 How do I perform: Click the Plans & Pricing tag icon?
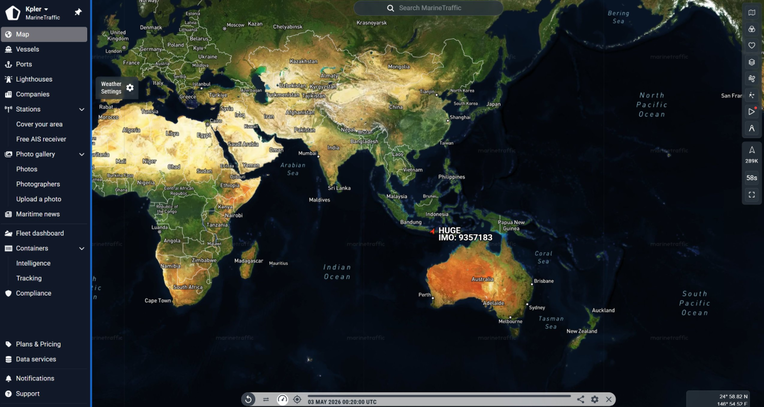pyautogui.click(x=8, y=344)
